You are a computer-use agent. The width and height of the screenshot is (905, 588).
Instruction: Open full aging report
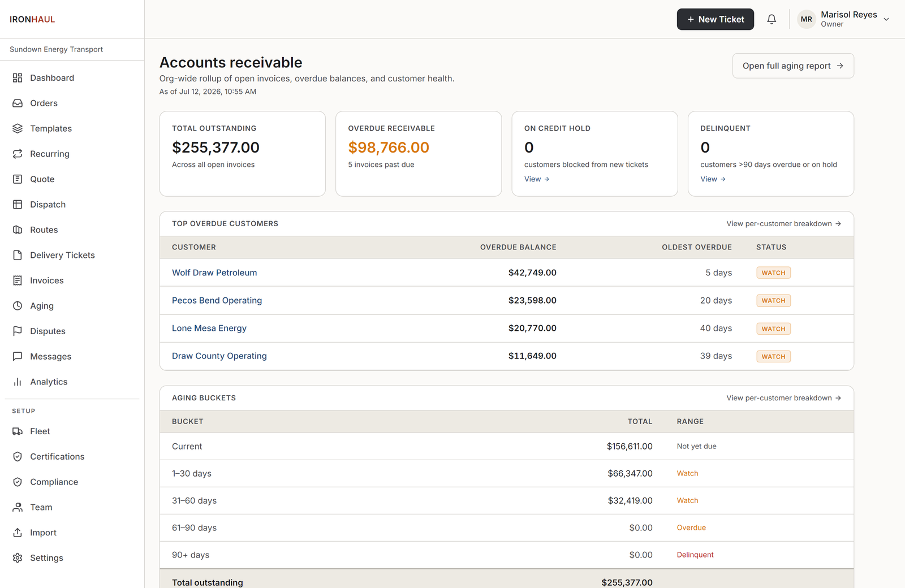(x=793, y=66)
